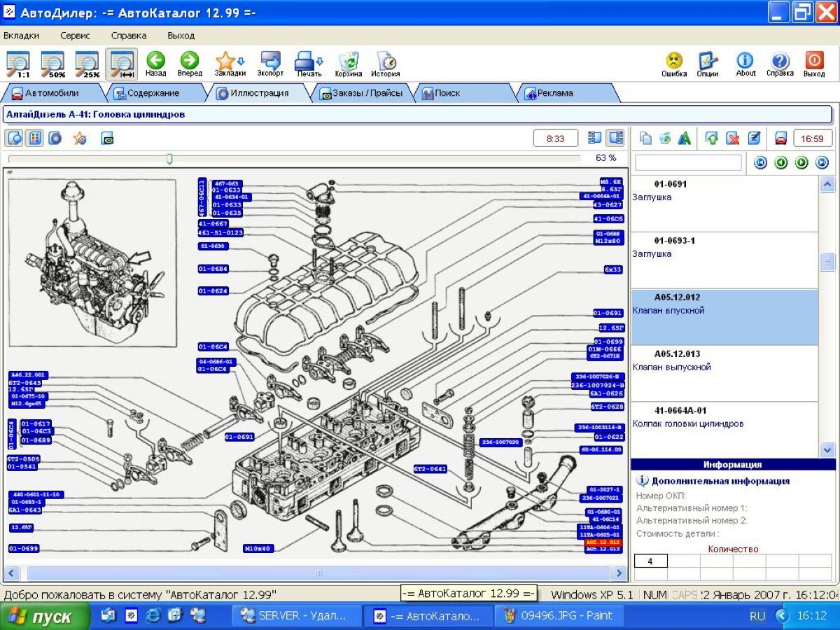840x630 pixels.
Task: Open the Справка menu in menu bar
Action: click(129, 35)
